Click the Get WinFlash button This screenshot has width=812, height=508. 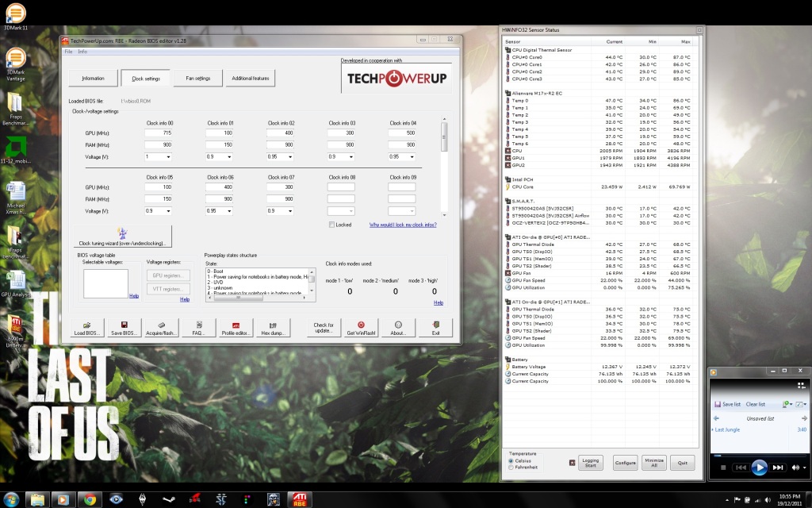(361, 328)
